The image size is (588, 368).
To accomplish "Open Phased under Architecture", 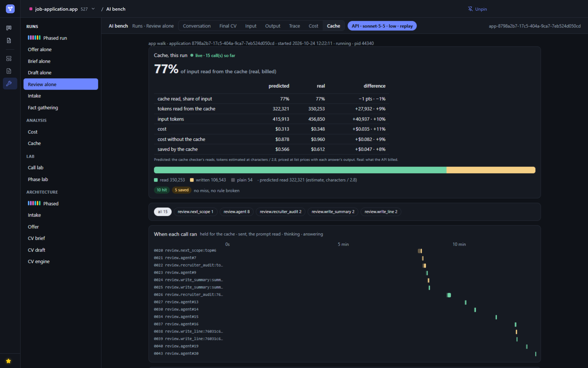I will point(61,204).
